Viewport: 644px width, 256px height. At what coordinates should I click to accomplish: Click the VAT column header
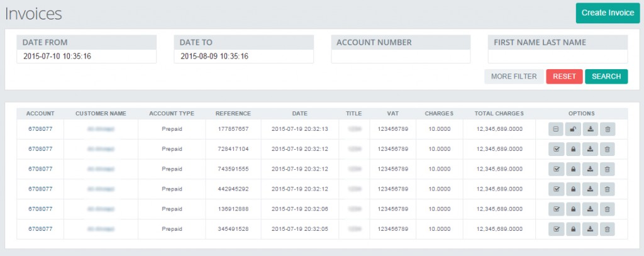pos(392,114)
